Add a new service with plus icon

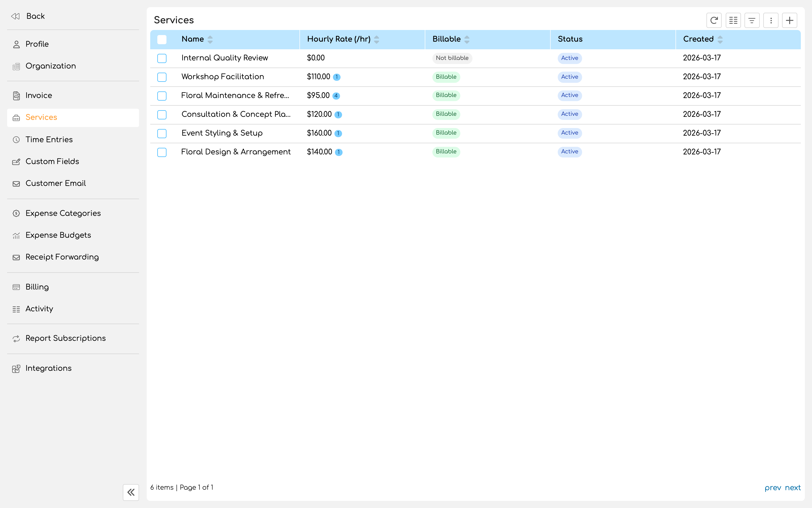(789, 21)
